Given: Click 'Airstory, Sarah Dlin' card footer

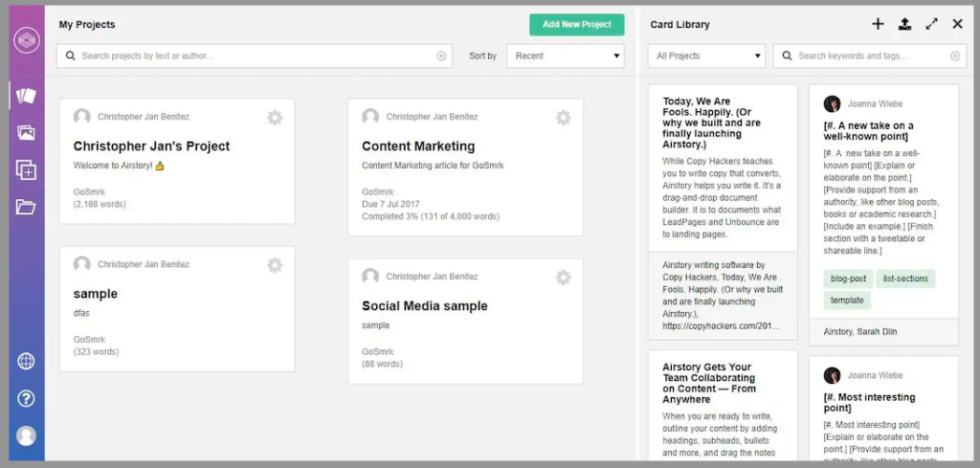Looking at the screenshot, I should coord(883,332).
